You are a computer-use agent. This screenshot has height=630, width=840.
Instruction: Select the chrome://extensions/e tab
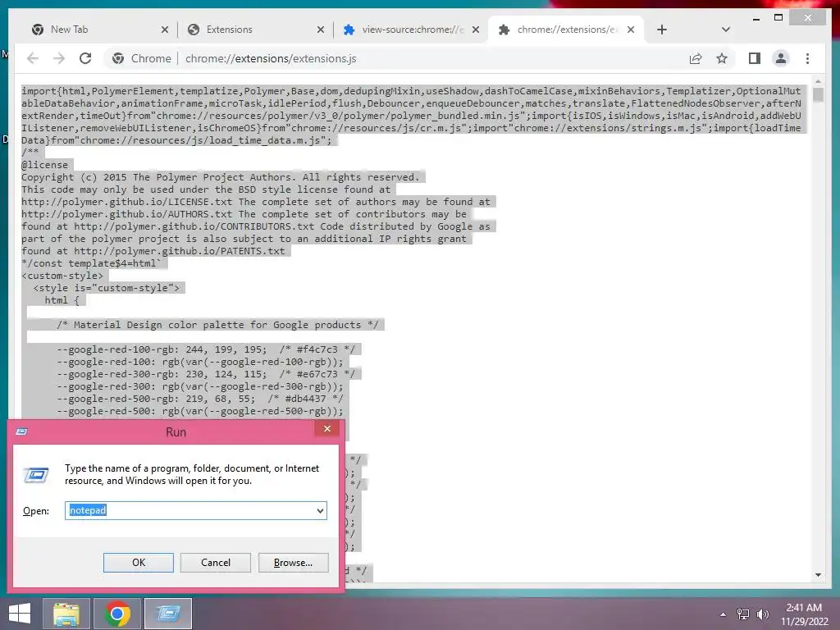pyautogui.click(x=566, y=30)
